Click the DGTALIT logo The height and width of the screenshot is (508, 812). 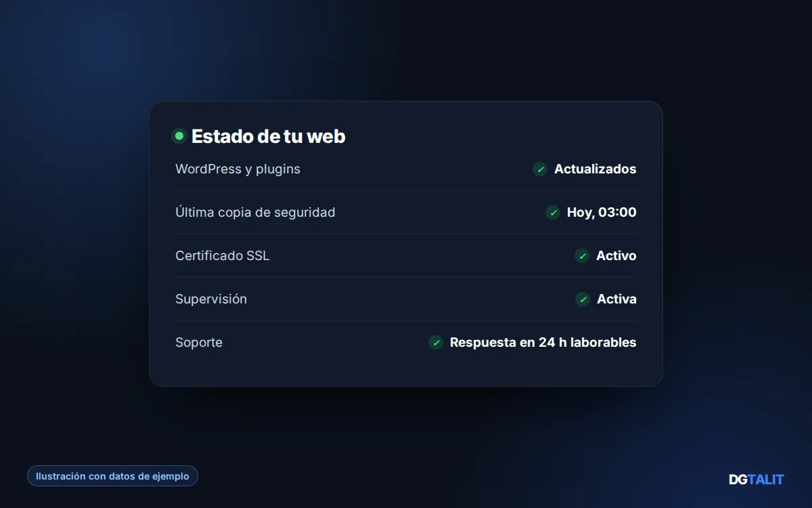click(756, 480)
